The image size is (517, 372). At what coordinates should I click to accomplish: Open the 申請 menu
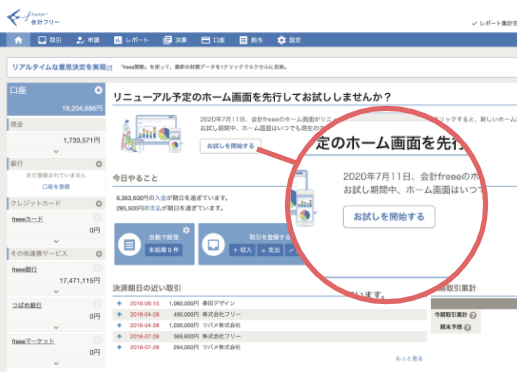88,40
